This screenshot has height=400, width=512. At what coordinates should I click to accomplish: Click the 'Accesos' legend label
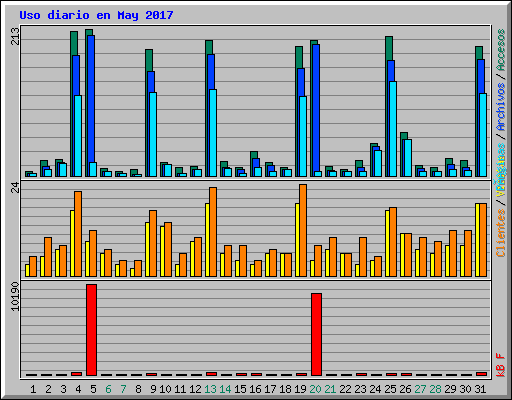501,50
